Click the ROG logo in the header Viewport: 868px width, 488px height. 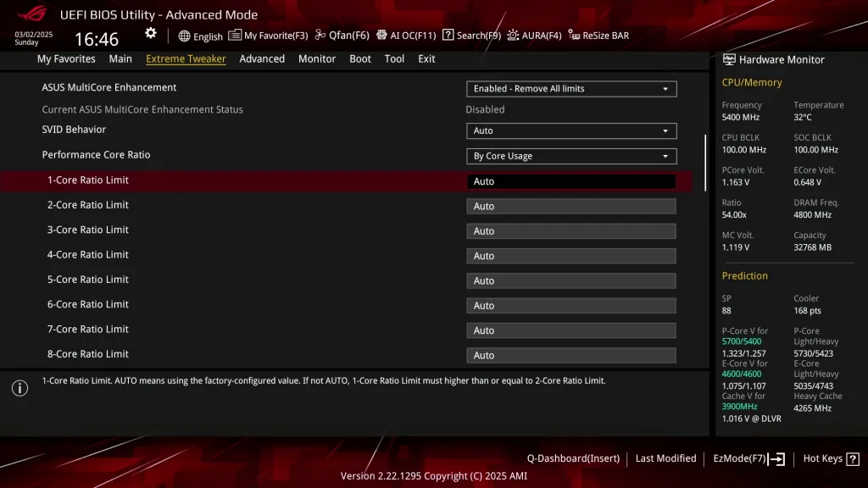(32, 14)
